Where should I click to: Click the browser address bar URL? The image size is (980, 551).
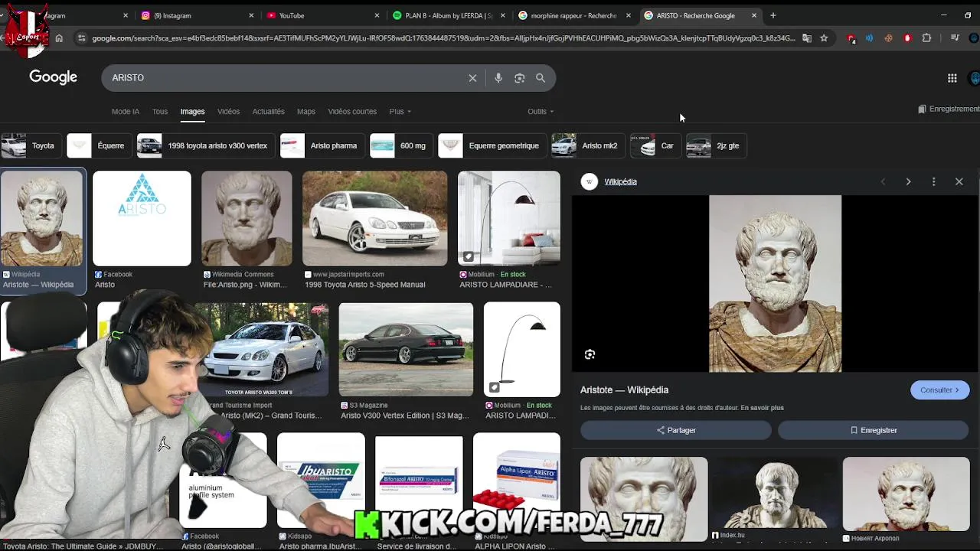tap(444, 38)
